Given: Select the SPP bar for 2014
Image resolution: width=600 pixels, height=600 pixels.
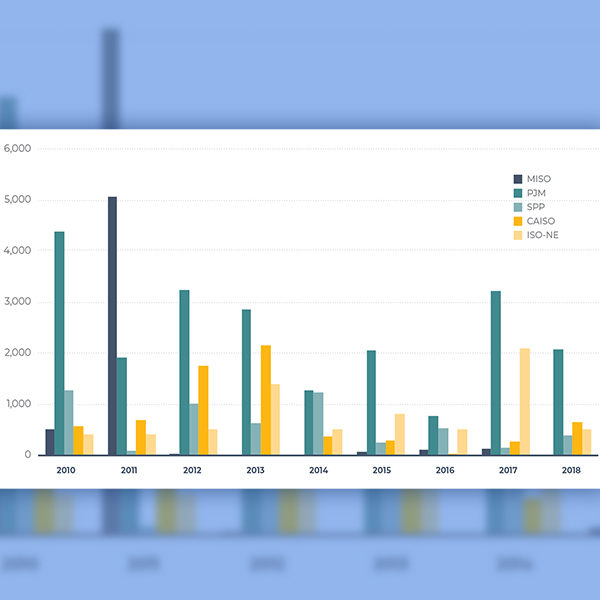Looking at the screenshot, I should 318,423.
